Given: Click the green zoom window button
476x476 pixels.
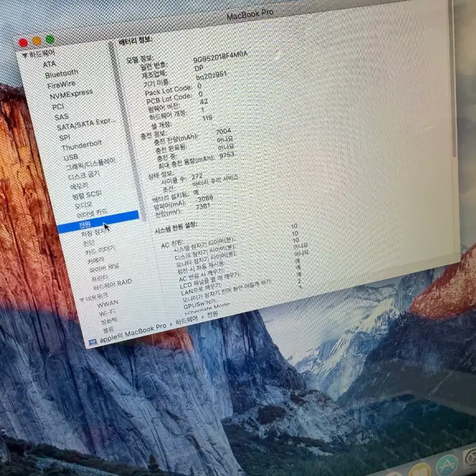Looking at the screenshot, I should click(50, 39).
